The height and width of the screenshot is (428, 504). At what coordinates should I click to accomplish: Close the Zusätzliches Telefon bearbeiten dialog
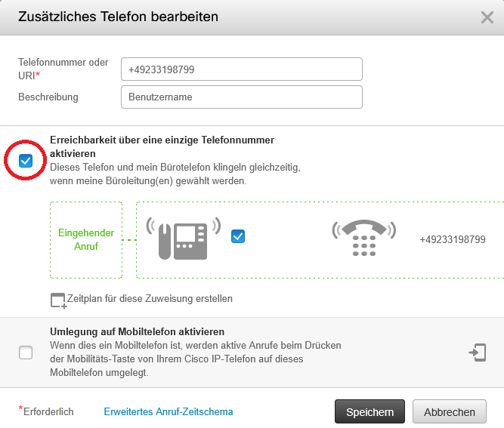[487, 17]
